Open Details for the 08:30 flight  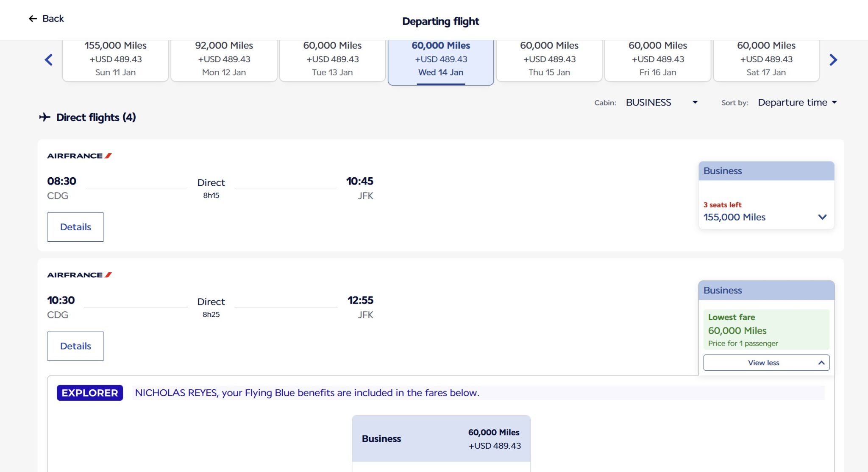click(x=75, y=227)
